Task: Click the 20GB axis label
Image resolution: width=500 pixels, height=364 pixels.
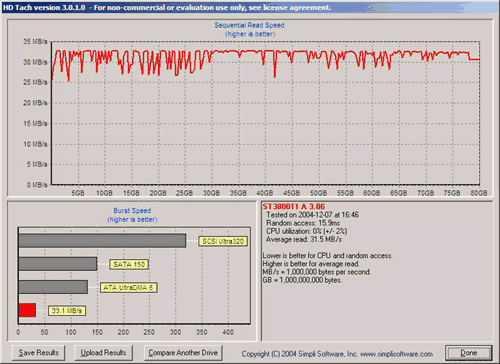Action: (x=158, y=193)
